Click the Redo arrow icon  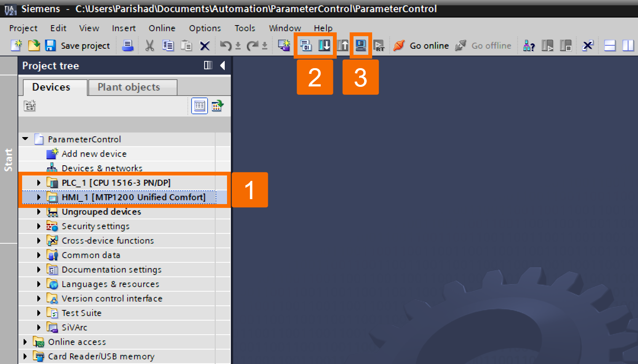coord(252,46)
